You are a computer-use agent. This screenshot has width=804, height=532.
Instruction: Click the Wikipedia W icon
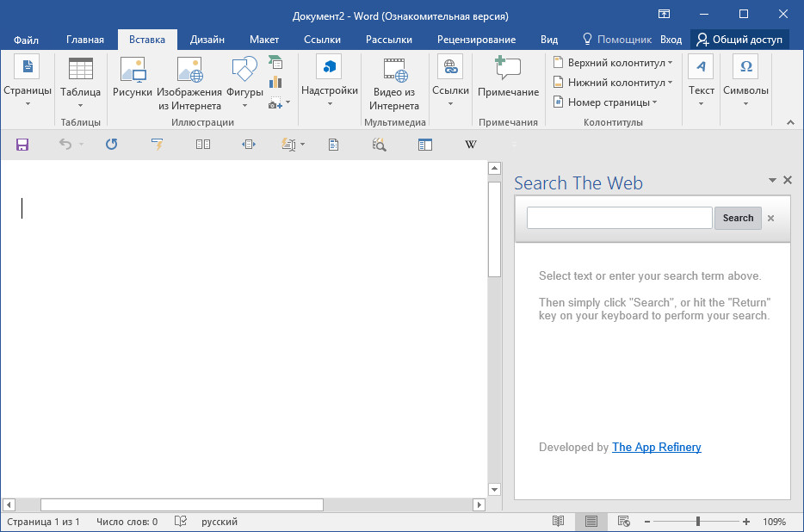470,145
